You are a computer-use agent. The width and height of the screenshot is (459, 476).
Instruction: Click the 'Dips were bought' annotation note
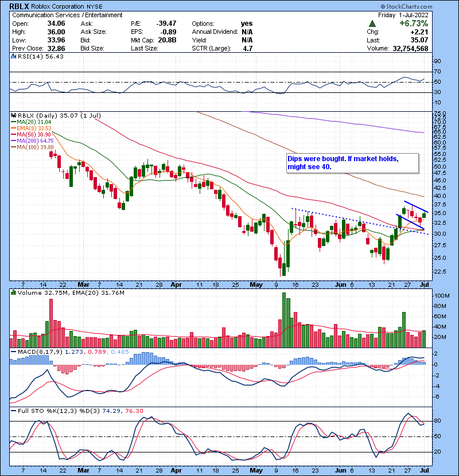352,163
